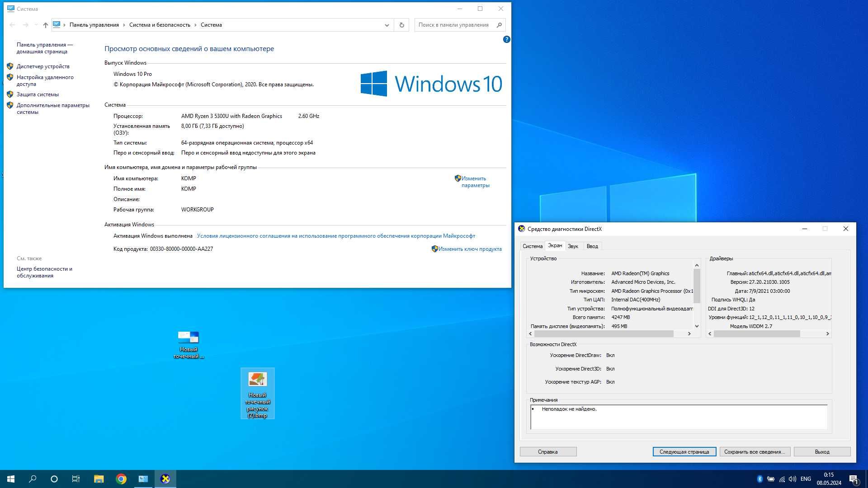Screen dimensions: 868x488
Task: Switch to Ввод tab in DirectX tool
Action: [592, 246]
